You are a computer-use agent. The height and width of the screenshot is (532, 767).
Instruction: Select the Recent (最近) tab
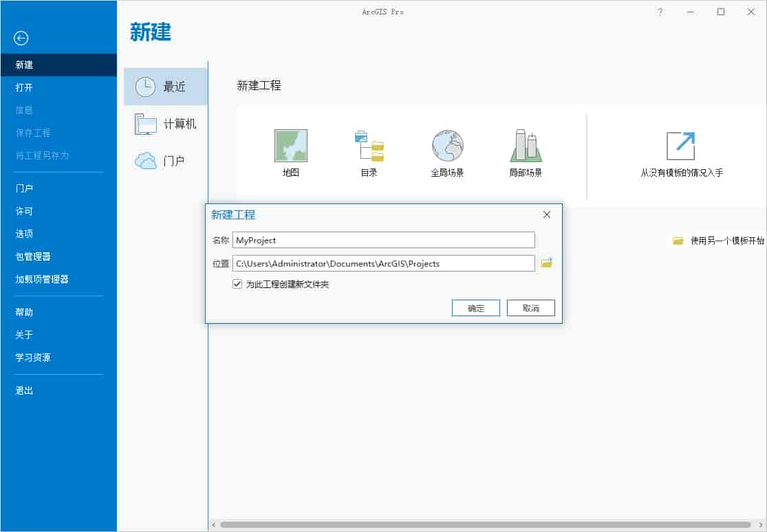coord(166,87)
